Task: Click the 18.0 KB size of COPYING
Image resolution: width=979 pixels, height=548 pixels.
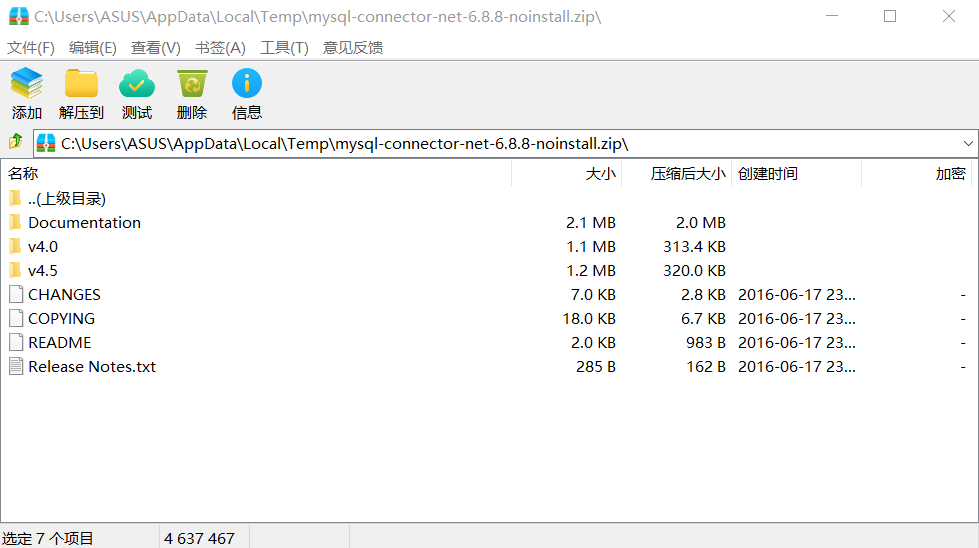Action: point(589,318)
